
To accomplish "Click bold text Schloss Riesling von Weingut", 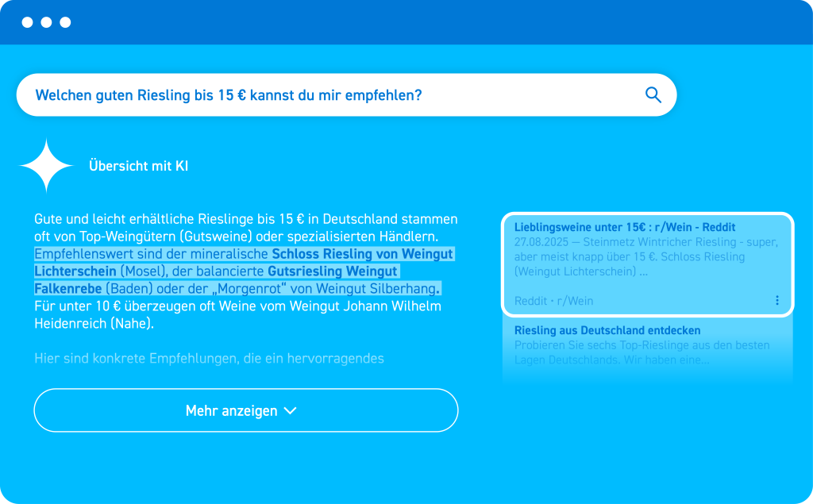I will (362, 254).
